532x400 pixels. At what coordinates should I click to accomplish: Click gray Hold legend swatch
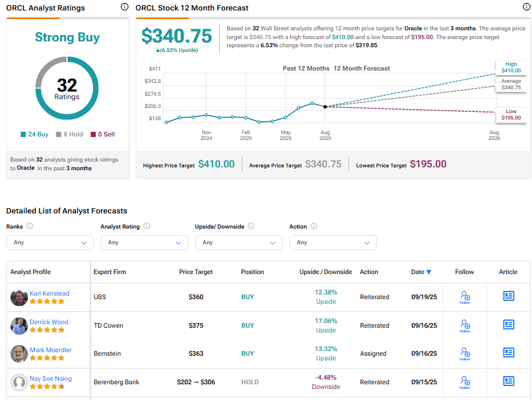pos(58,135)
